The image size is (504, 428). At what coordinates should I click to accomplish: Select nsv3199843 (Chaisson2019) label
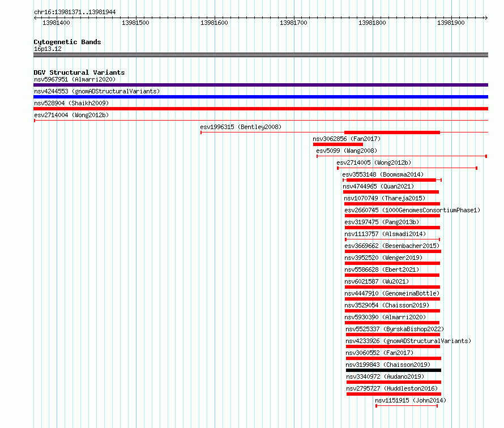point(388,365)
